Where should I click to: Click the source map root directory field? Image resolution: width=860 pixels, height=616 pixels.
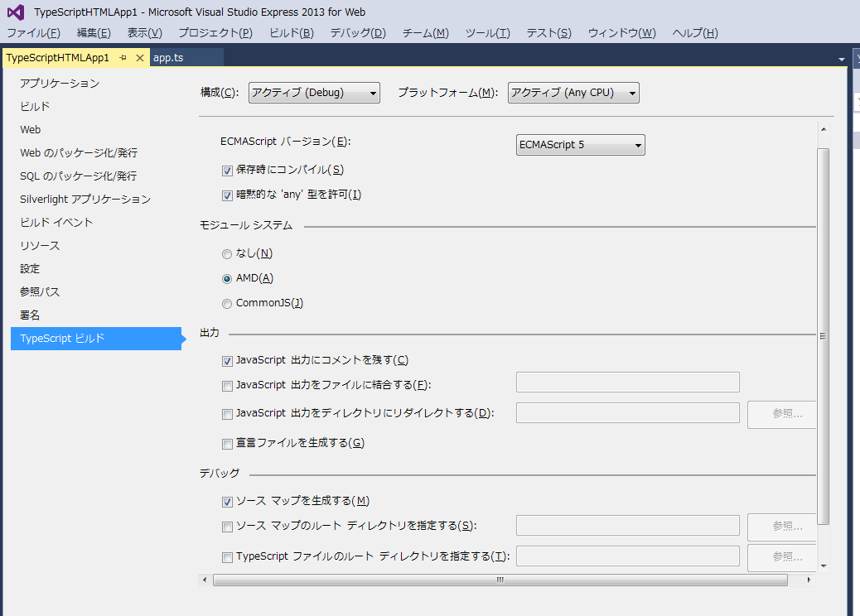pyautogui.click(x=627, y=525)
